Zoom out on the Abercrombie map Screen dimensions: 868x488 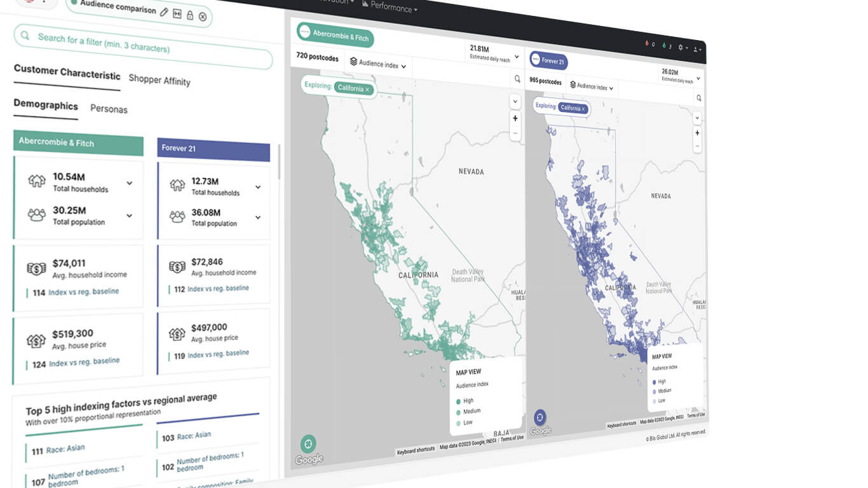pyautogui.click(x=515, y=133)
